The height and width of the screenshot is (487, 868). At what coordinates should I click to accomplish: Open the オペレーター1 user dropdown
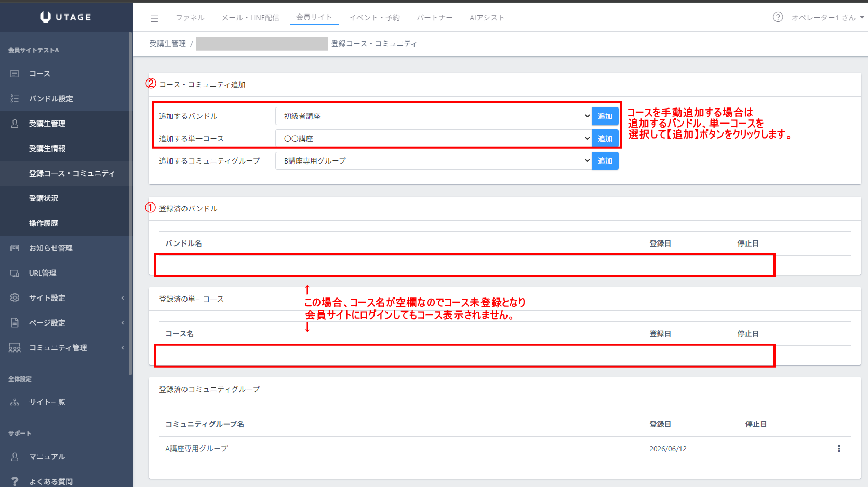coord(827,18)
